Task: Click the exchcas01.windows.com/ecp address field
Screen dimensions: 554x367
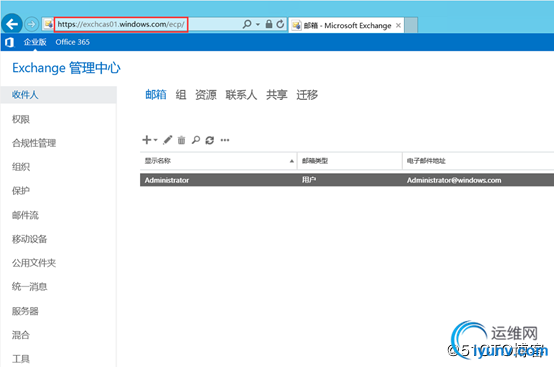Action: (x=121, y=24)
